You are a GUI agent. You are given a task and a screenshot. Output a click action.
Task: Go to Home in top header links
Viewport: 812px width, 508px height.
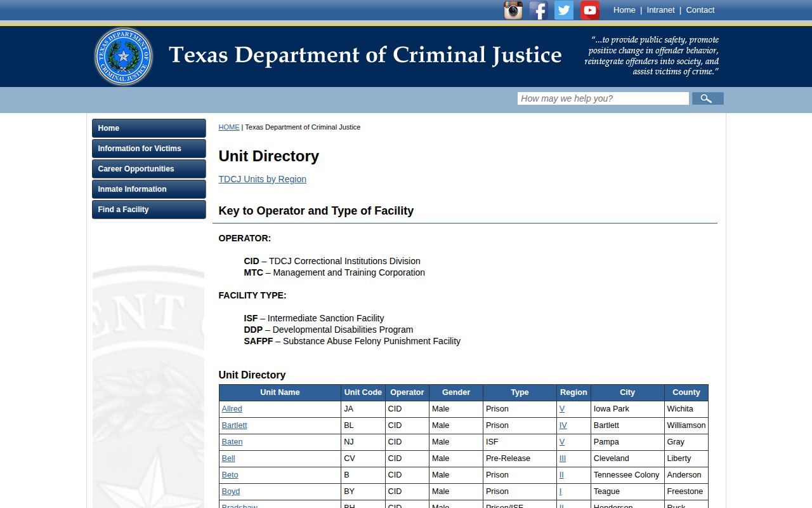(x=624, y=10)
